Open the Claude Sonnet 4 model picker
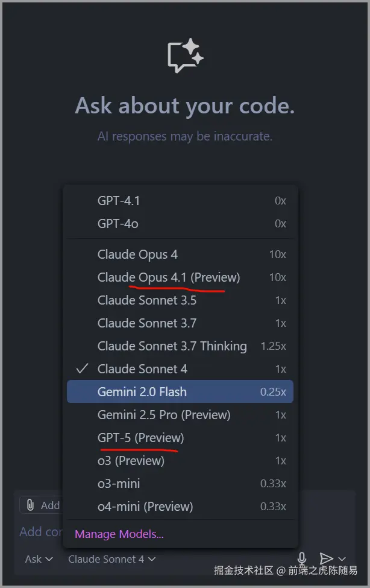The image size is (370, 588). coord(111,559)
